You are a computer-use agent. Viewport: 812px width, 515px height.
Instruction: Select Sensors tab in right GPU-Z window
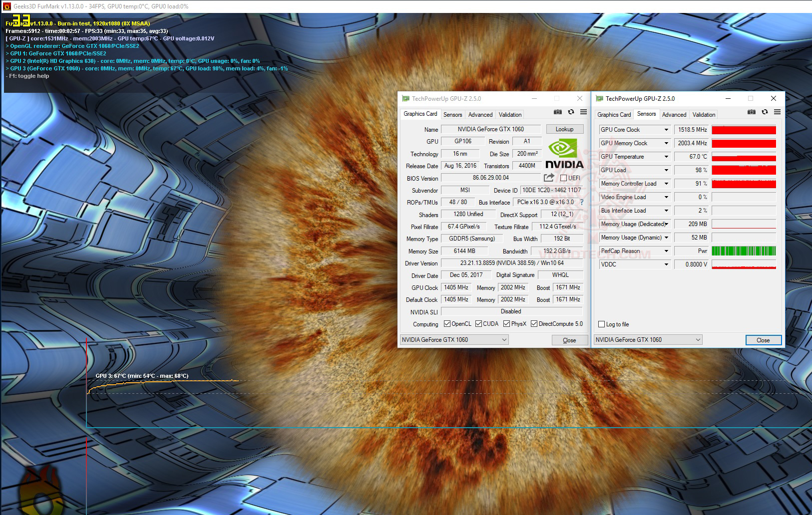(x=647, y=114)
